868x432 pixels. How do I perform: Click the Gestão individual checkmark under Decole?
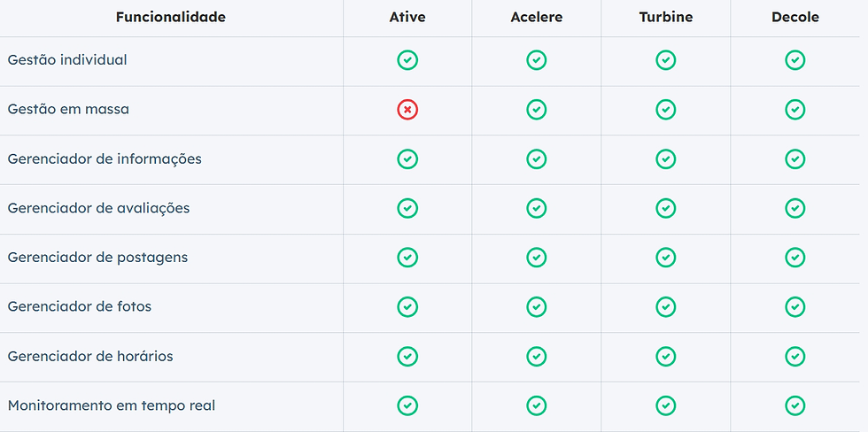(795, 59)
